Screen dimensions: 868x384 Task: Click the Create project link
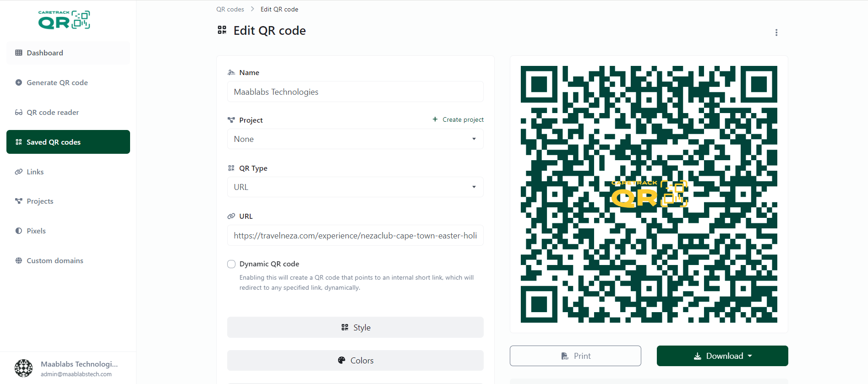point(458,119)
